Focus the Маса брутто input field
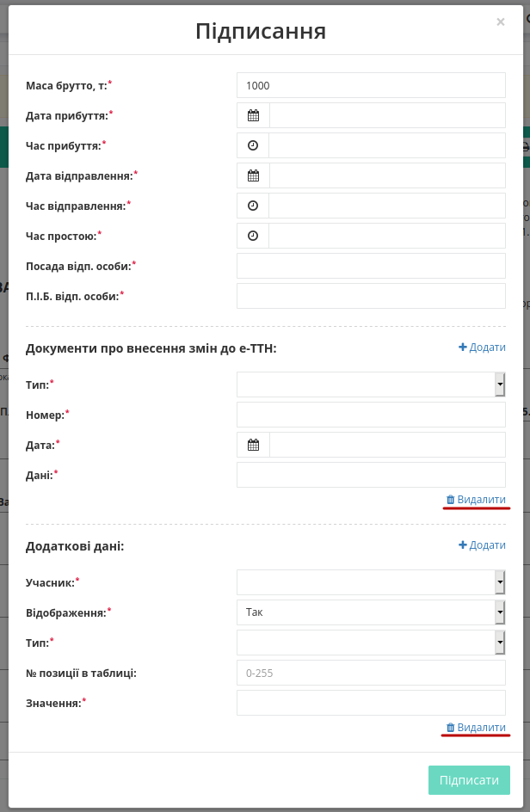This screenshot has height=812, width=530. click(x=371, y=85)
